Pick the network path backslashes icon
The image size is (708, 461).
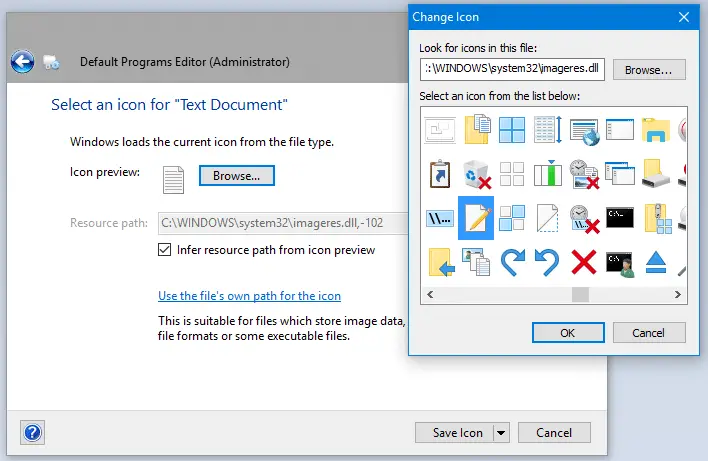pyautogui.click(x=440, y=218)
